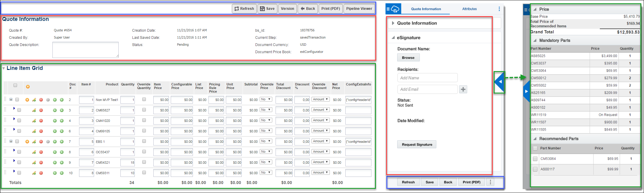Select the mobile Quote Information tab
This screenshot has height=193, width=644.
(x=426, y=9)
